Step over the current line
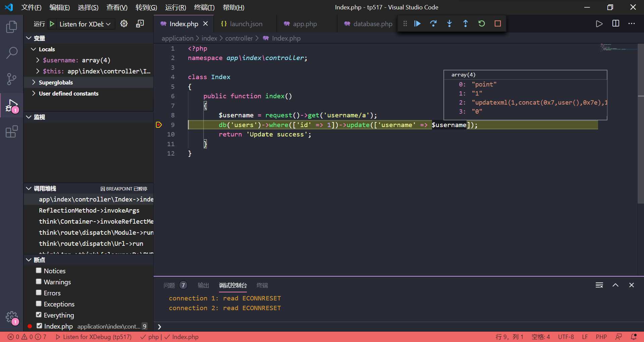Image resolution: width=644 pixels, height=342 pixels. [x=433, y=23]
